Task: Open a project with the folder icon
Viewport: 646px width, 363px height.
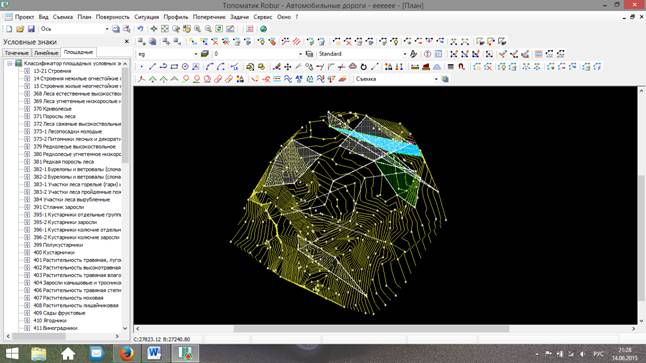Action: [20, 29]
